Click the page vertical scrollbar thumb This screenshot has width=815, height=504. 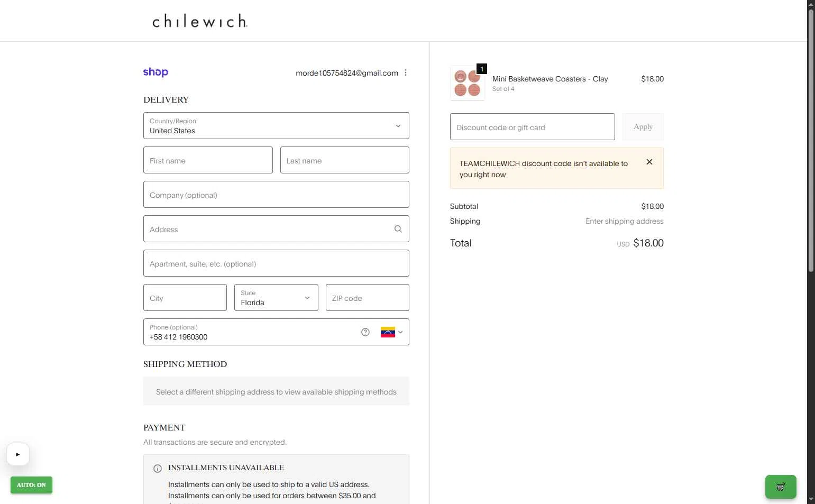pos(811,140)
